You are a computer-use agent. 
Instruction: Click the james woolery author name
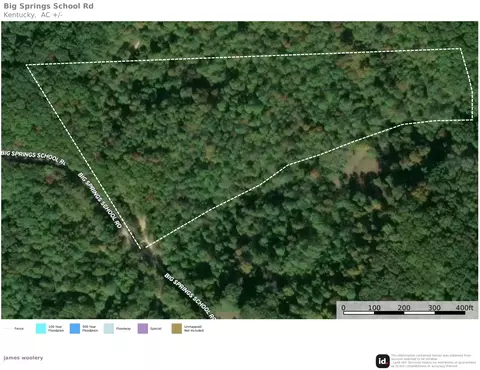(23, 358)
